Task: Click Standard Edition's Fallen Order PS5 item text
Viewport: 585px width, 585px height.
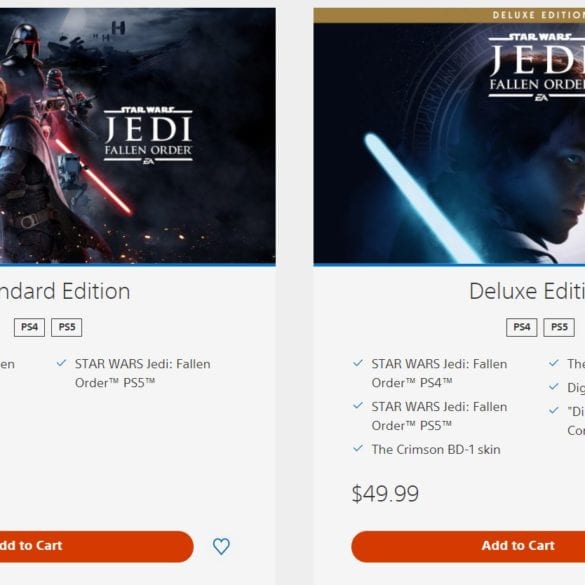Action: [x=143, y=373]
